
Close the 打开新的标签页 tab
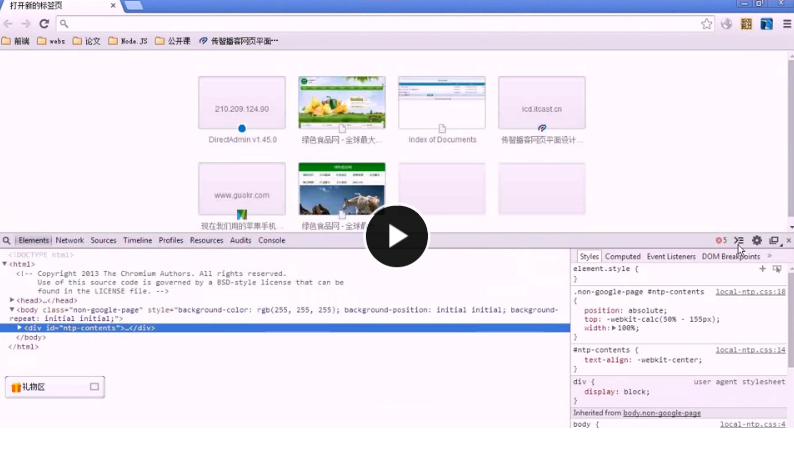point(113,6)
